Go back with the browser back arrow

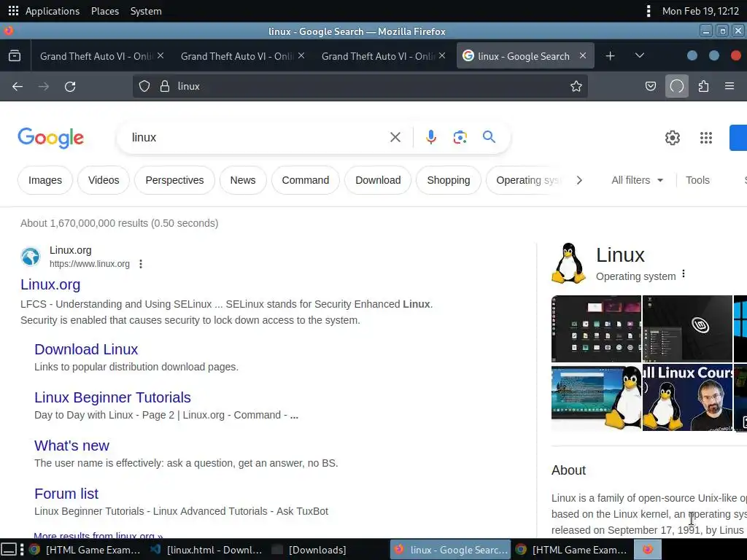[x=18, y=86]
